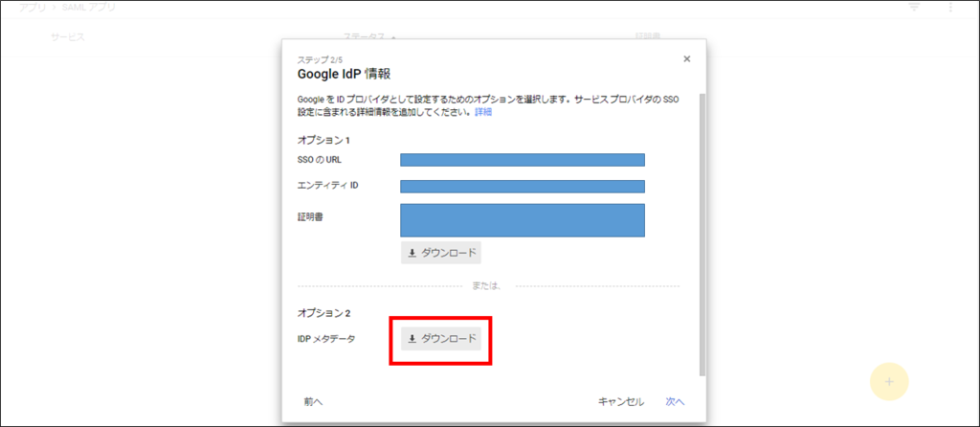This screenshot has height=427, width=980.
Task: Click 次へ to proceed to next step
Action: (675, 402)
